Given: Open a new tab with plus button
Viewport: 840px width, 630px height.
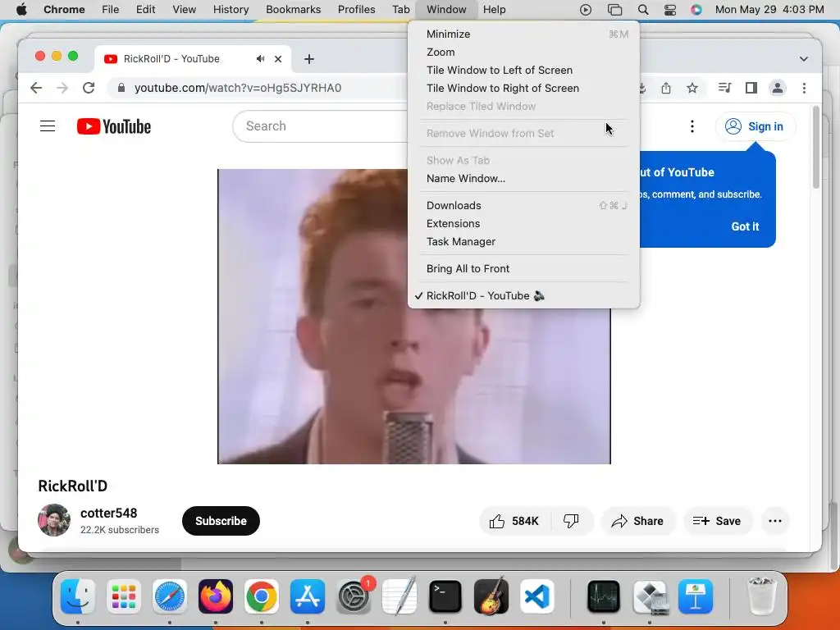Looking at the screenshot, I should coord(309,59).
